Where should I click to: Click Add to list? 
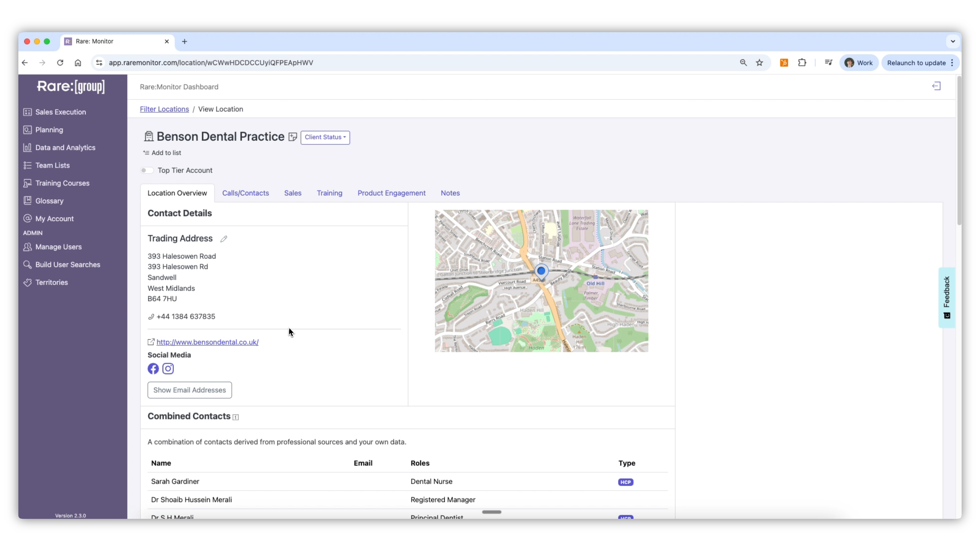point(162,153)
